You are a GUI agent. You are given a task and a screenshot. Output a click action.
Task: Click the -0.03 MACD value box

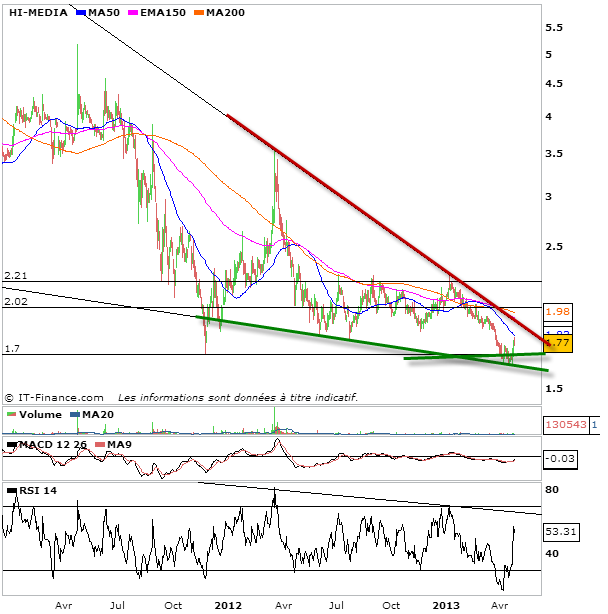tap(559, 459)
